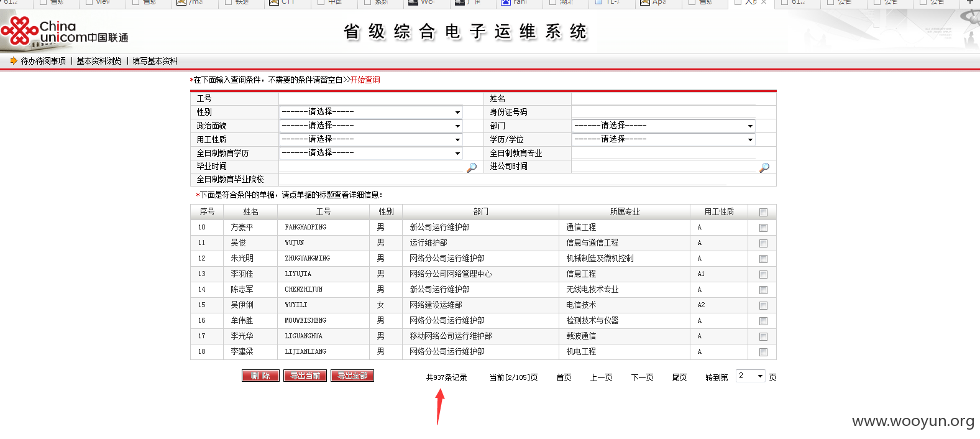Check the box for row 李羽佳
Viewport: 980px width, 439px height.
pyautogui.click(x=763, y=274)
